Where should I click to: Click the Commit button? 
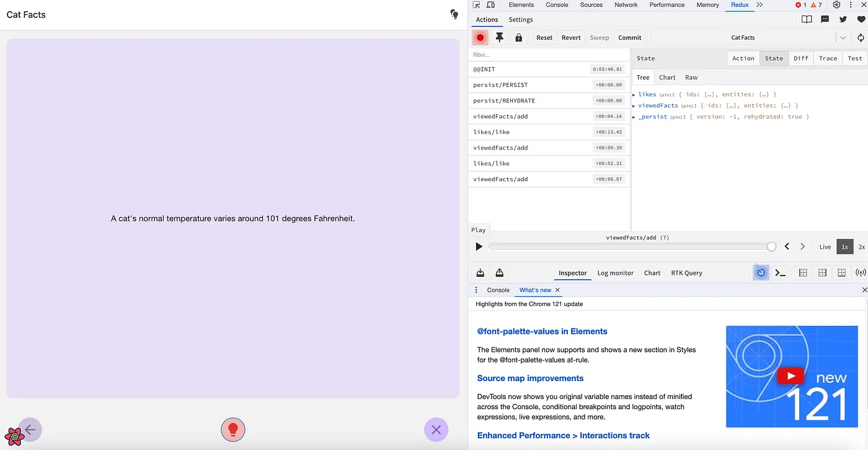(x=629, y=38)
